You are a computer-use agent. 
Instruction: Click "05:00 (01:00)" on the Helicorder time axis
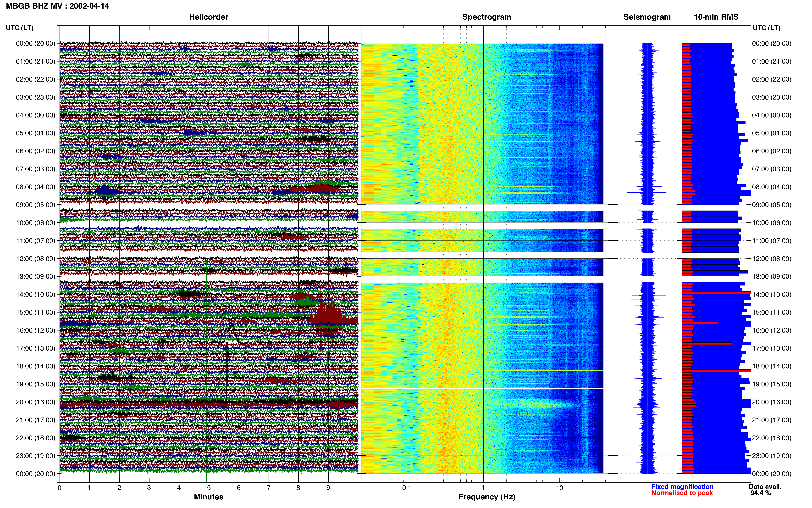tap(36, 133)
